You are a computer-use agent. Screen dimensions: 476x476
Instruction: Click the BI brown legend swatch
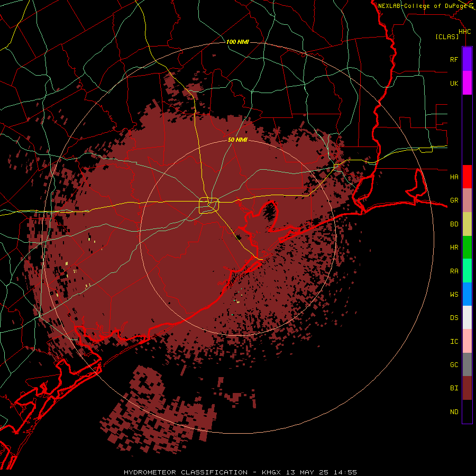467,388
